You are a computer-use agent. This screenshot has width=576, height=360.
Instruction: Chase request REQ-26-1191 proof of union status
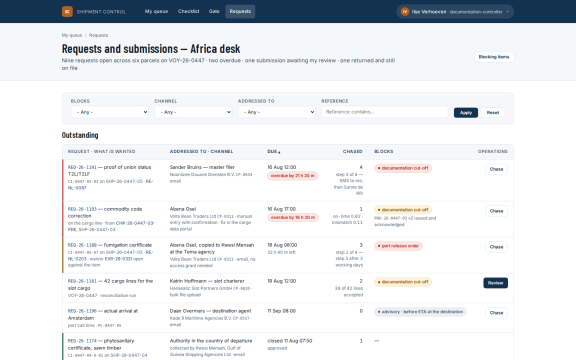(x=496, y=169)
